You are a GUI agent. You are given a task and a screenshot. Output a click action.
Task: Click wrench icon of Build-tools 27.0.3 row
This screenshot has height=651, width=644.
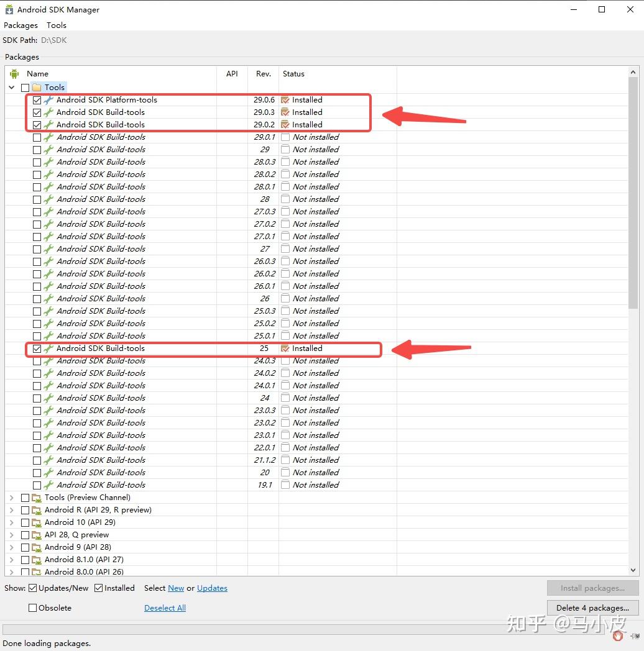click(x=48, y=212)
